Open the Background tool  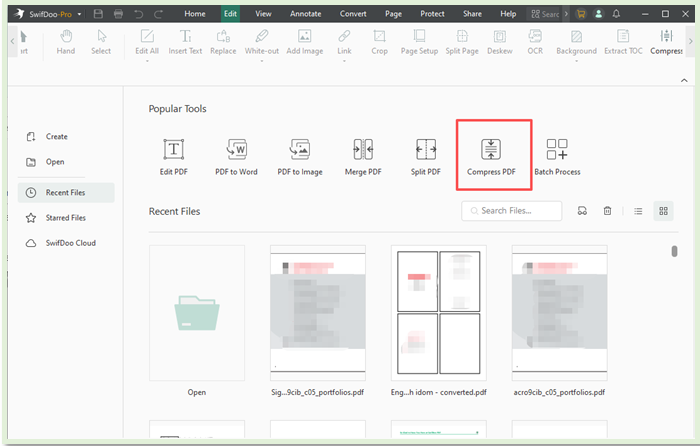click(x=576, y=42)
